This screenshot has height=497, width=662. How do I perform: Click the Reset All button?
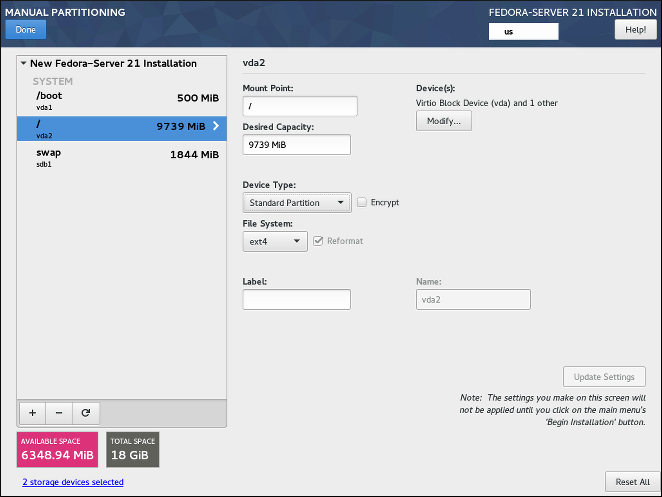pyautogui.click(x=632, y=482)
